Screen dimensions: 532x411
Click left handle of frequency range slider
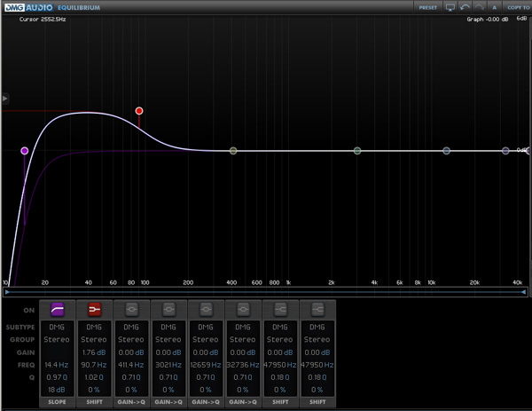click(x=7, y=292)
